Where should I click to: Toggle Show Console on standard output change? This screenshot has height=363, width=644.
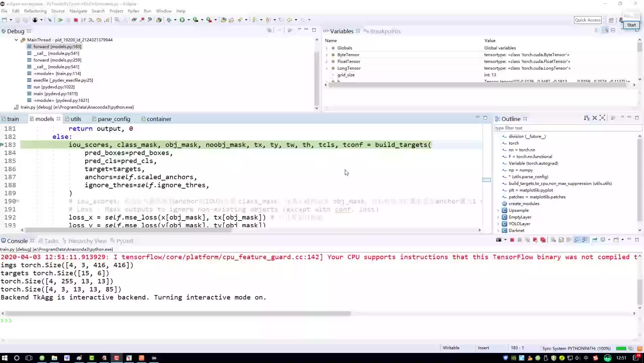pyautogui.click(x=577, y=240)
